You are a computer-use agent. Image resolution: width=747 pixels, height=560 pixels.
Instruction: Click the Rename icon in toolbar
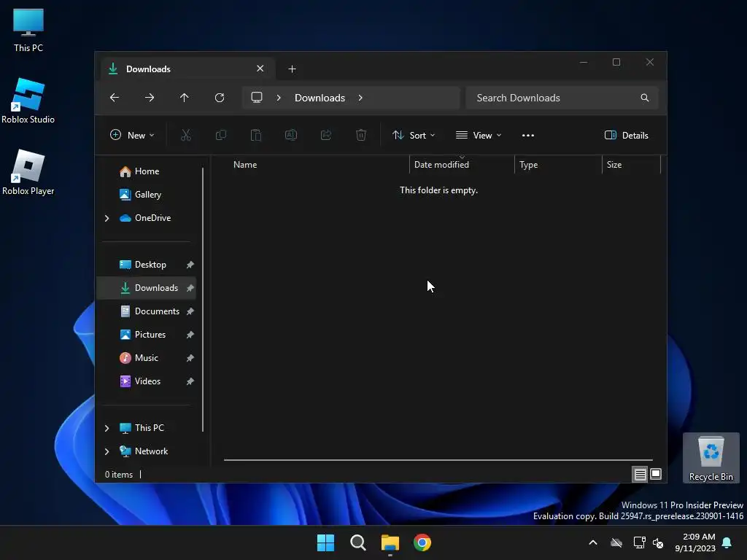(290, 135)
